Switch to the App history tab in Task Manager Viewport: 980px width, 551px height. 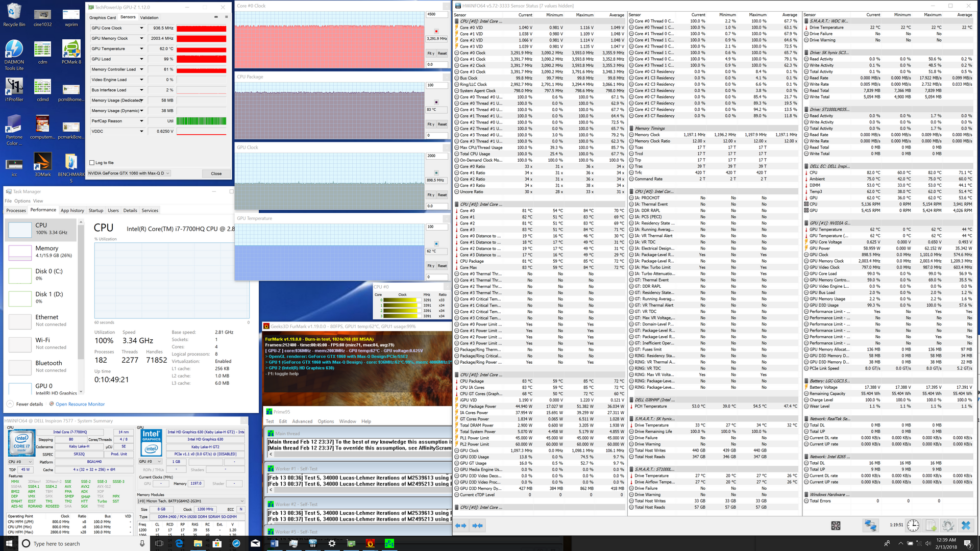pos(72,210)
